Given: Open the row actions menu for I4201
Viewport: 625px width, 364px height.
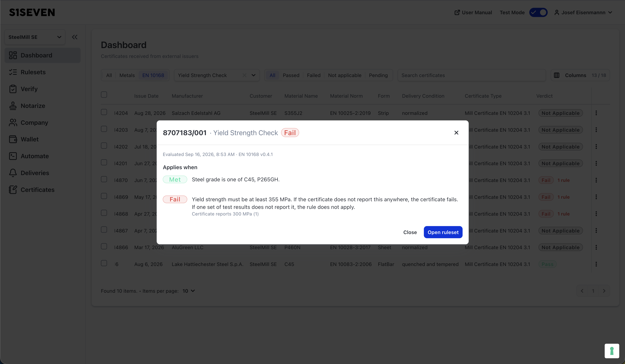Looking at the screenshot, I should 596,164.
